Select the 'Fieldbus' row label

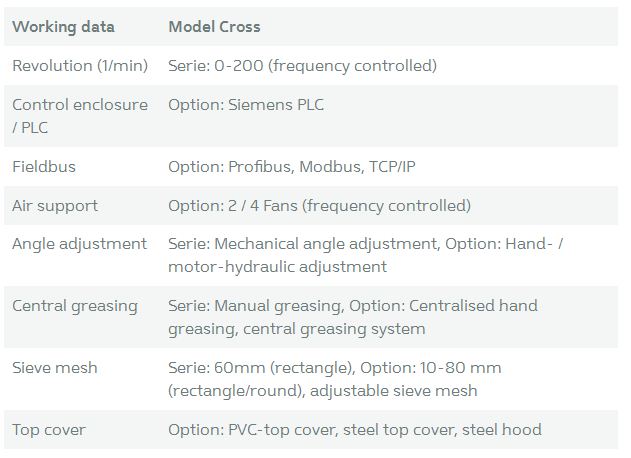coord(44,166)
